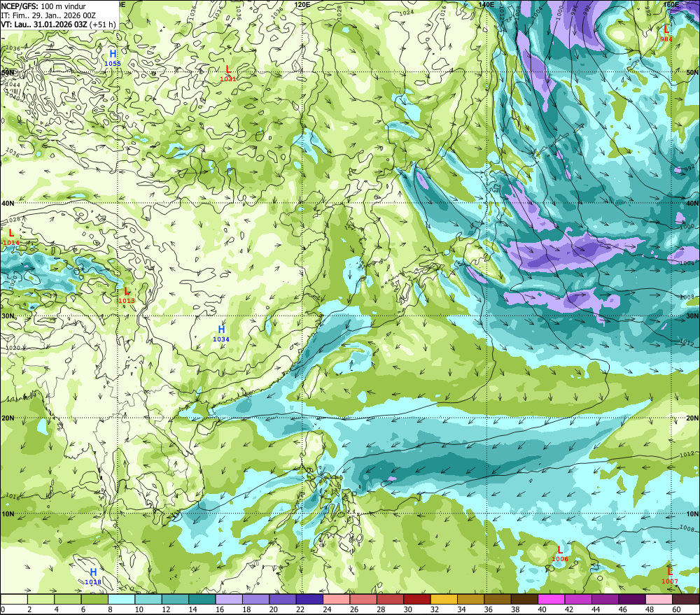The width and height of the screenshot is (700, 615).
Task: Choose the 38–40 m/s dark brown legend swatch
Action: coord(524,599)
